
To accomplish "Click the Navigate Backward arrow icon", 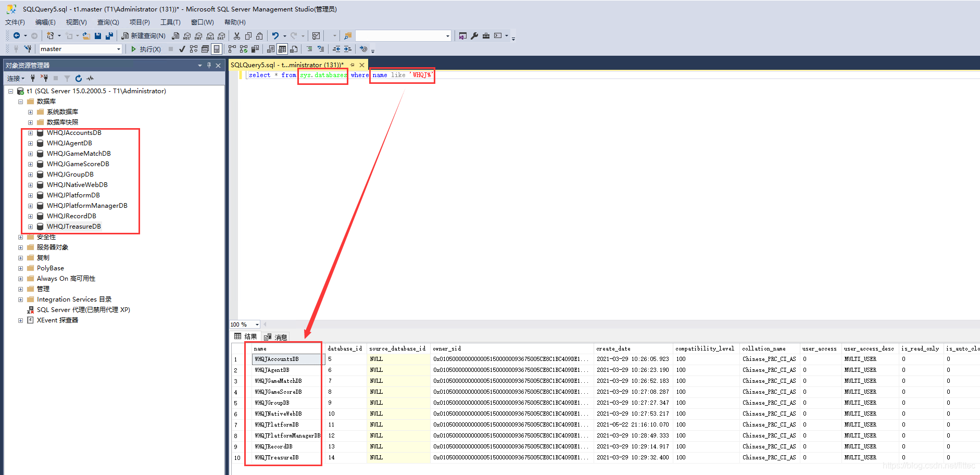I will (x=17, y=35).
